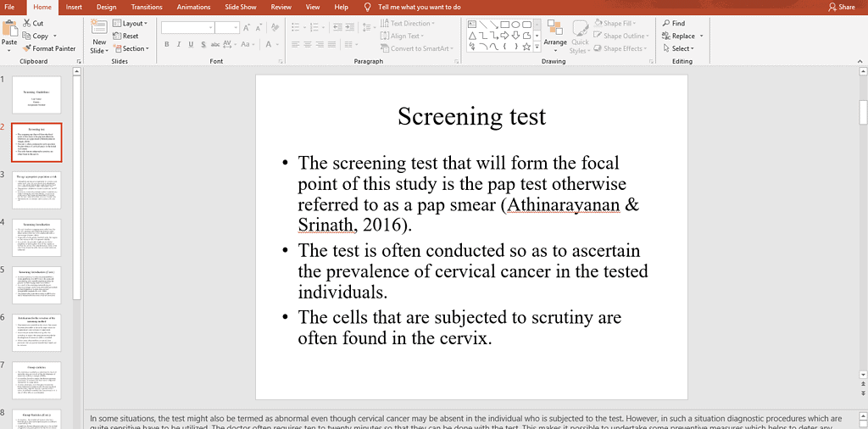
Task: Select the Left Brace shape
Action: coord(505,47)
